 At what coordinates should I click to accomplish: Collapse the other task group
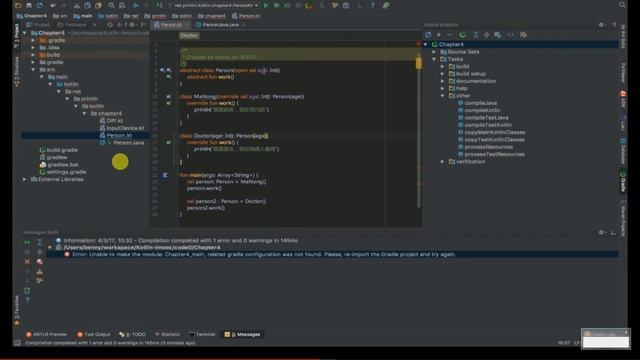pyautogui.click(x=443, y=96)
